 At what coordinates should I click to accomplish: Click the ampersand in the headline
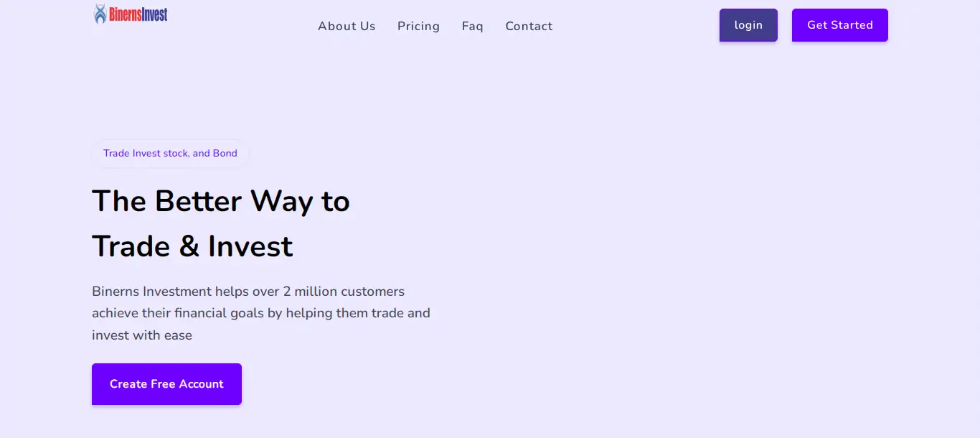[189, 246]
